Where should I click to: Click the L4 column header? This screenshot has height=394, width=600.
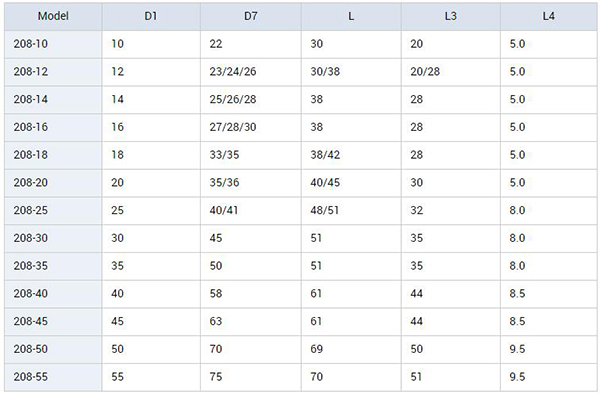[x=549, y=16]
